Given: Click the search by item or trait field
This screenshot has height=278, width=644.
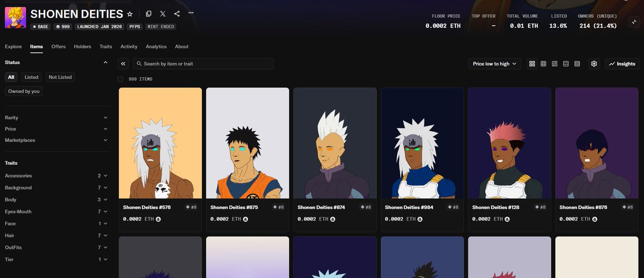Looking at the screenshot, I should point(203,64).
